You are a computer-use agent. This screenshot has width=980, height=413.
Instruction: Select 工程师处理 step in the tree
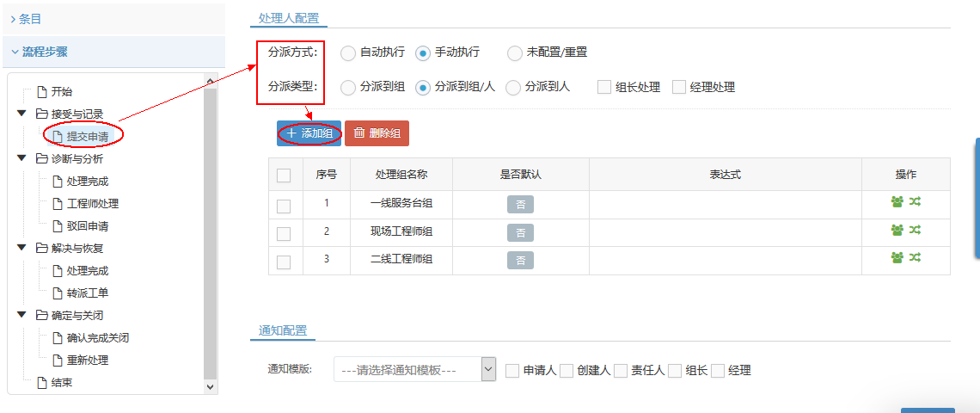[92, 204]
